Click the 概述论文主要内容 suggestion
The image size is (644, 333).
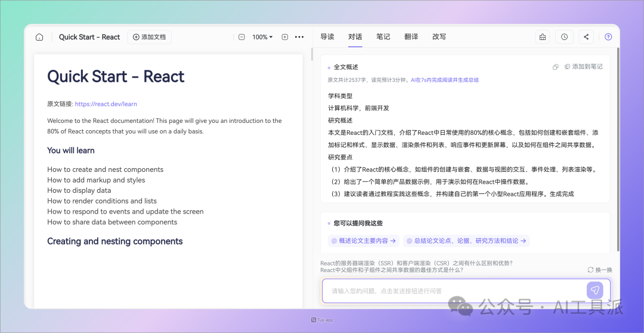coord(364,241)
